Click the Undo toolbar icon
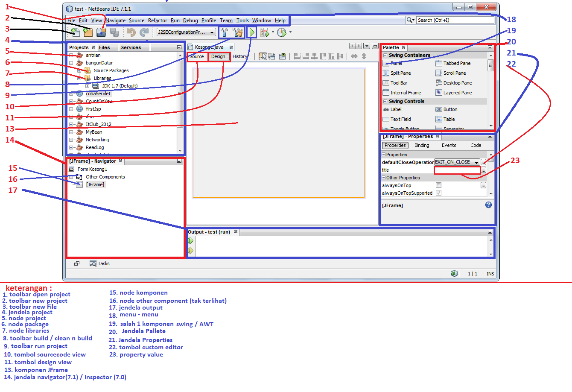 [x=131, y=32]
